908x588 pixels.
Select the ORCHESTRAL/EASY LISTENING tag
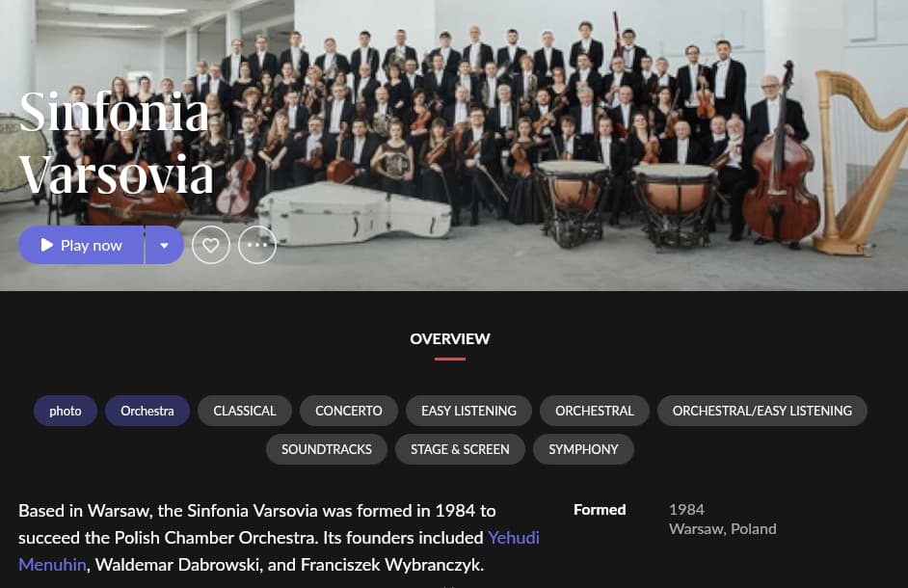tap(762, 411)
